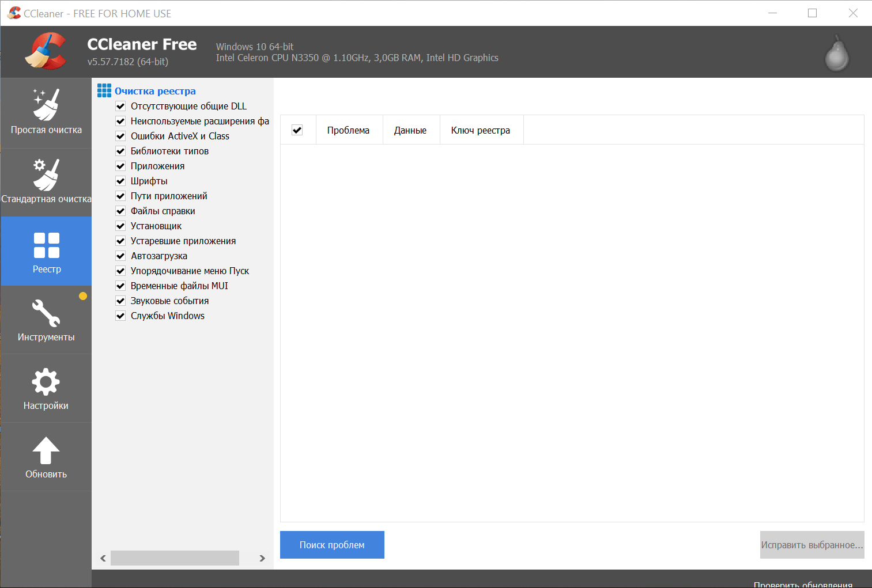Open the Стандартная очистка section
This screenshot has width=872, height=588.
(46, 183)
